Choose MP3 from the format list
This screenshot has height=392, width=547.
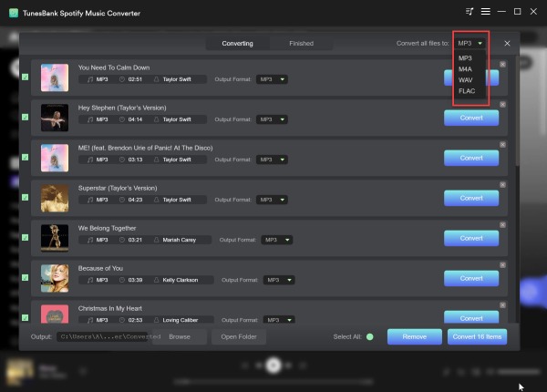click(465, 58)
